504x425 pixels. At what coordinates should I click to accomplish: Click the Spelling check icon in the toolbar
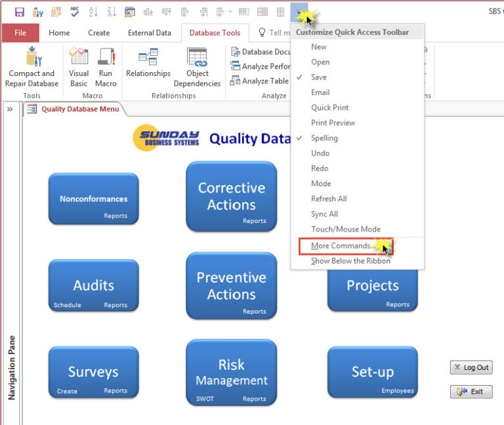pos(74,12)
